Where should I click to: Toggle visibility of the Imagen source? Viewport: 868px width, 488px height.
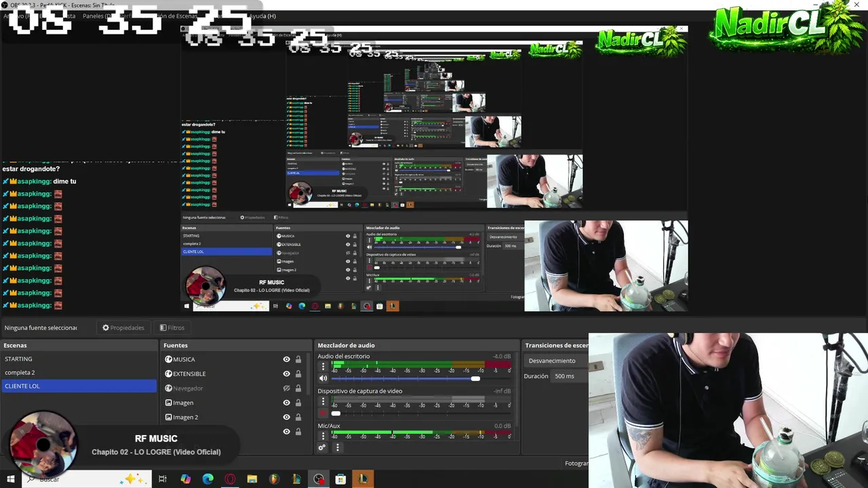pos(286,403)
